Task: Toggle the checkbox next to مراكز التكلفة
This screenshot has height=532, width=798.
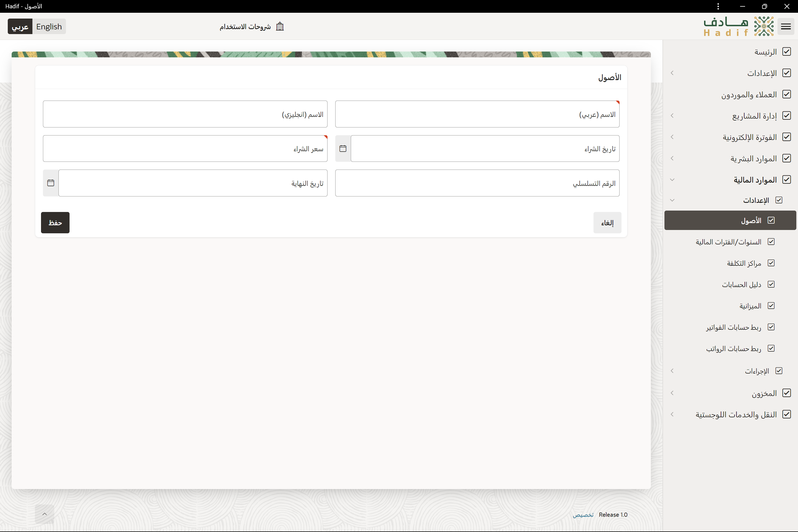Action: pos(771,263)
